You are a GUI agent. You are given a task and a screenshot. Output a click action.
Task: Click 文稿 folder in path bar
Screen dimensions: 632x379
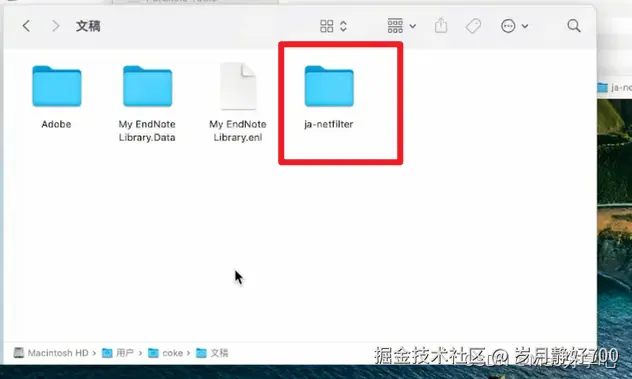[x=212, y=353]
